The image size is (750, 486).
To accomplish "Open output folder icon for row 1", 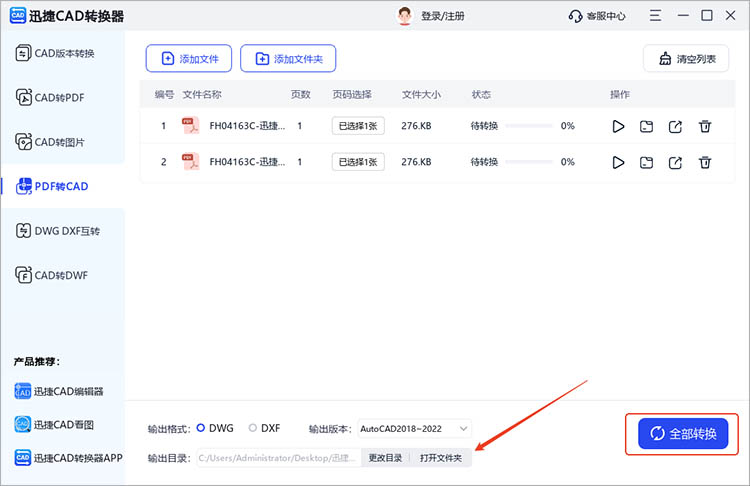I will (x=646, y=126).
